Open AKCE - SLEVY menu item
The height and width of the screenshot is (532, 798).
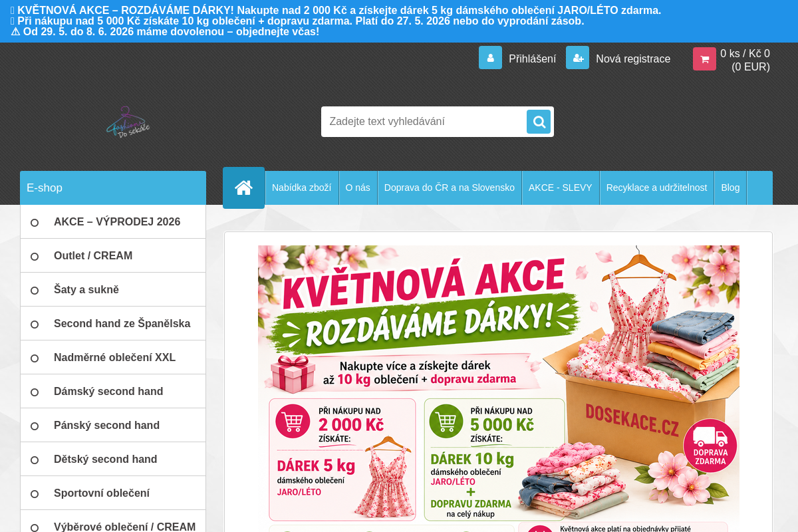point(561,188)
